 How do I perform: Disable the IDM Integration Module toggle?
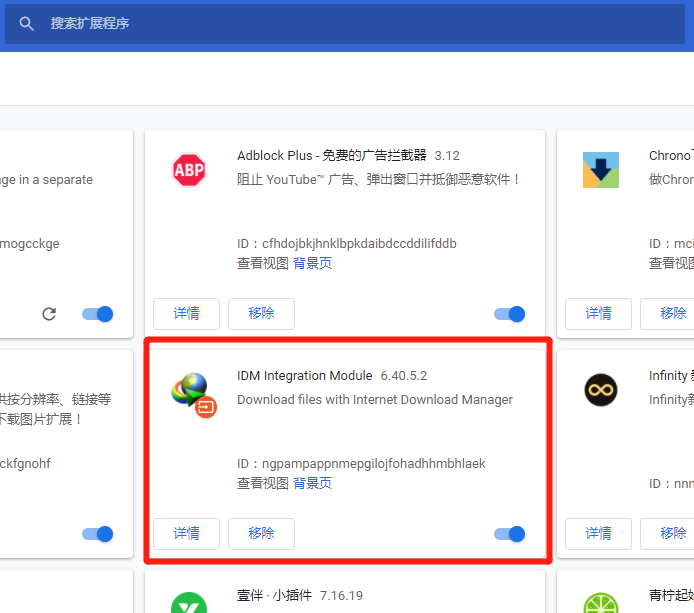[509, 534]
